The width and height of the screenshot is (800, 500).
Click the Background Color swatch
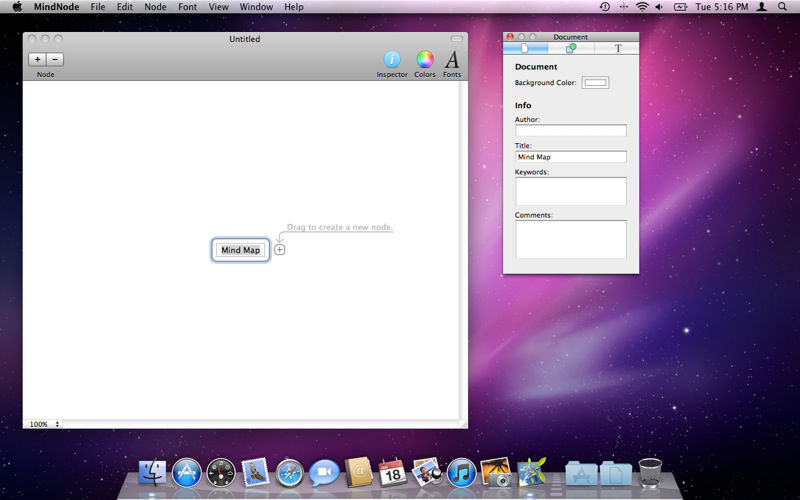point(595,83)
